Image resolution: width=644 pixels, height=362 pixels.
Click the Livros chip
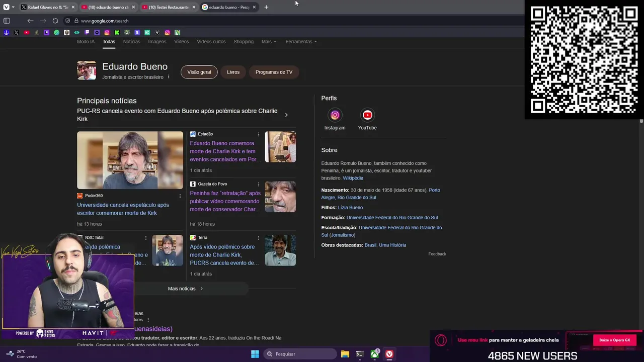[x=233, y=72]
